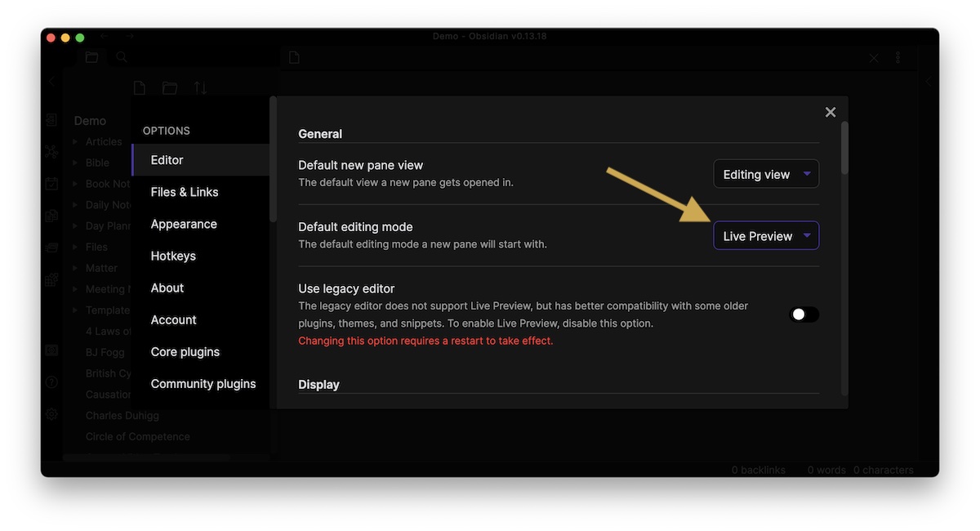
Task: Open the Account settings tab
Action: click(x=201, y=319)
